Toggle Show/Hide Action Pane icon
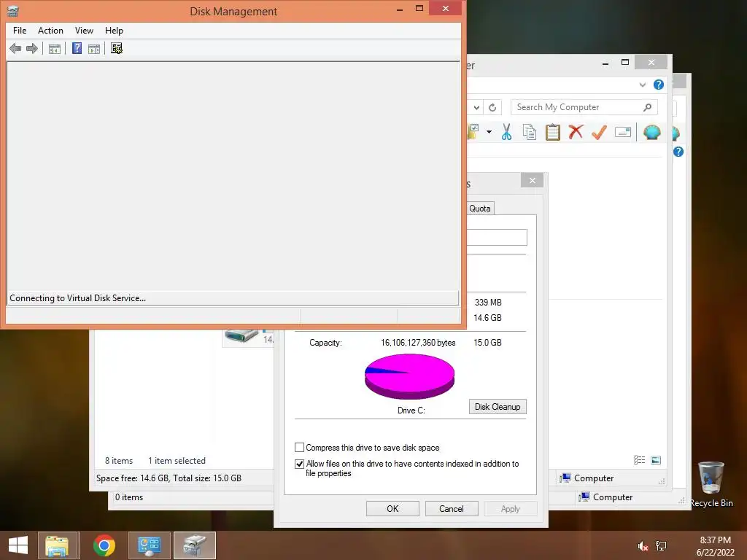This screenshot has height=560, width=747. (94, 48)
